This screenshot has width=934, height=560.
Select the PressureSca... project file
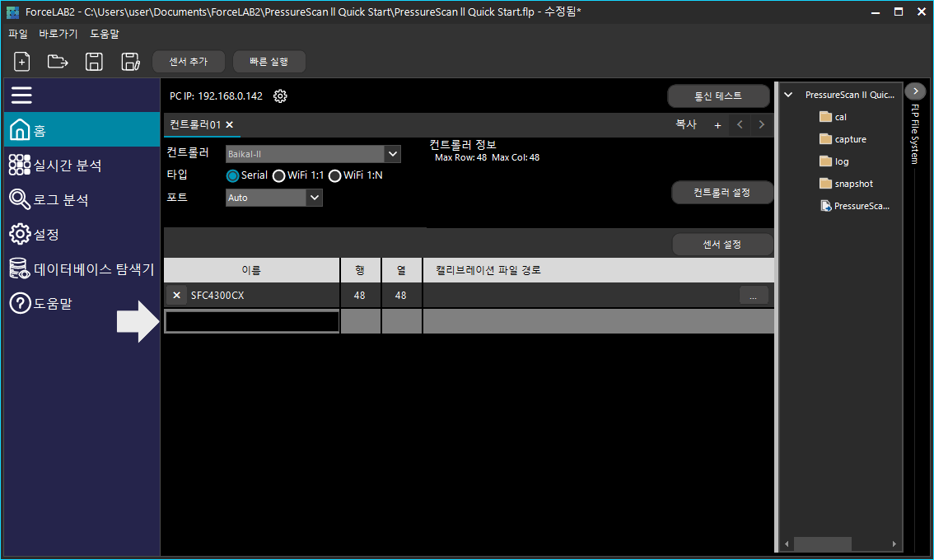click(855, 206)
